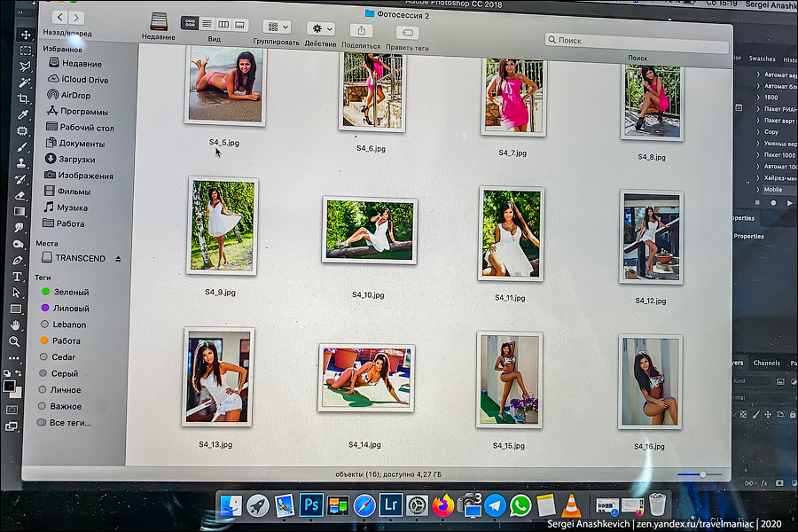Image resolution: width=798 pixels, height=532 pixels.
Task: Select the Rectangular Marquee tool
Action: (x=26, y=51)
